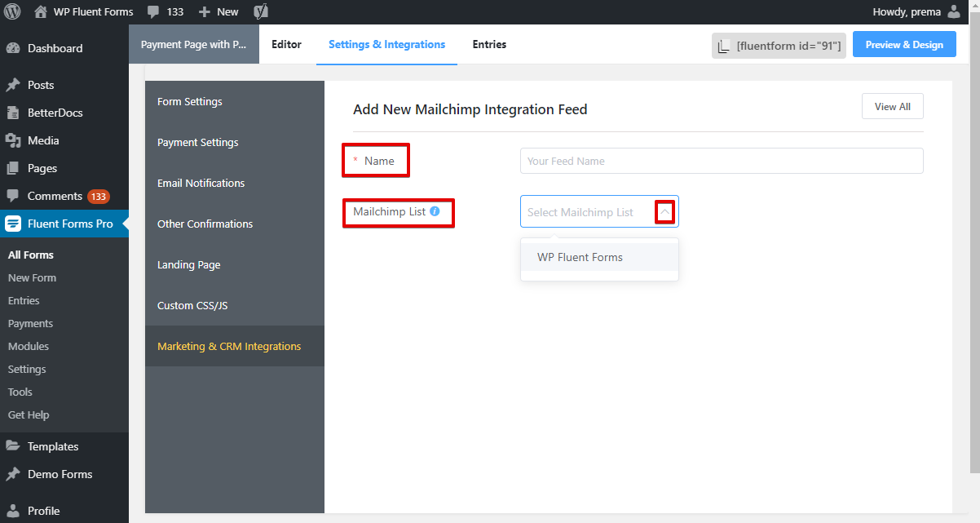980x523 pixels.
Task: Open the Yoast SEO admin bar icon
Action: [260, 11]
